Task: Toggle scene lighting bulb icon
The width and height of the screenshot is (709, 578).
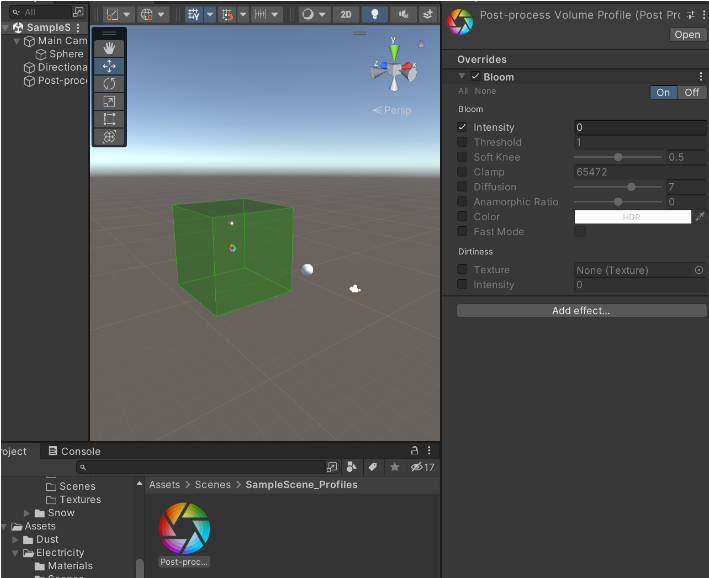Action: pyautogui.click(x=374, y=14)
